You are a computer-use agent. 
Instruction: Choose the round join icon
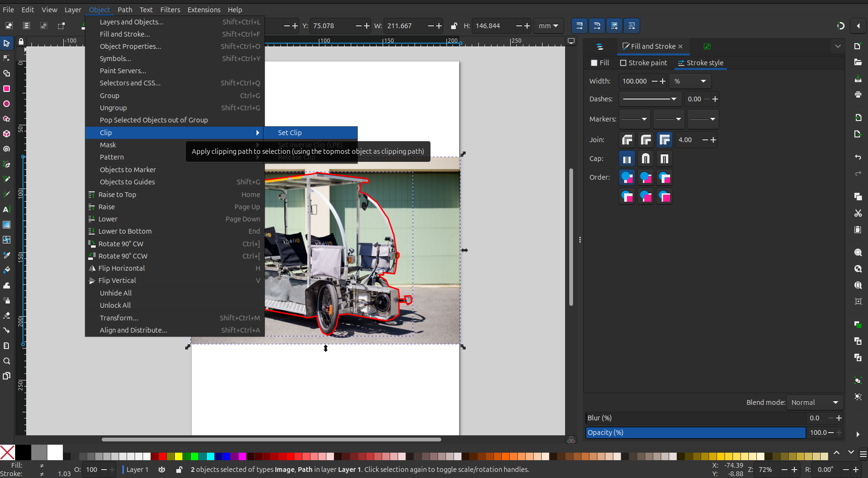click(x=646, y=140)
